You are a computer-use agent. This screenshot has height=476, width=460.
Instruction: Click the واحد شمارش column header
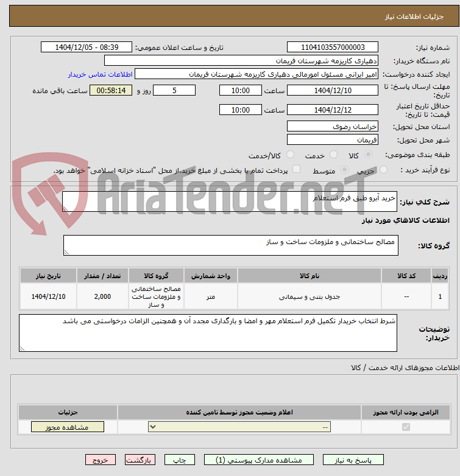click(x=211, y=276)
